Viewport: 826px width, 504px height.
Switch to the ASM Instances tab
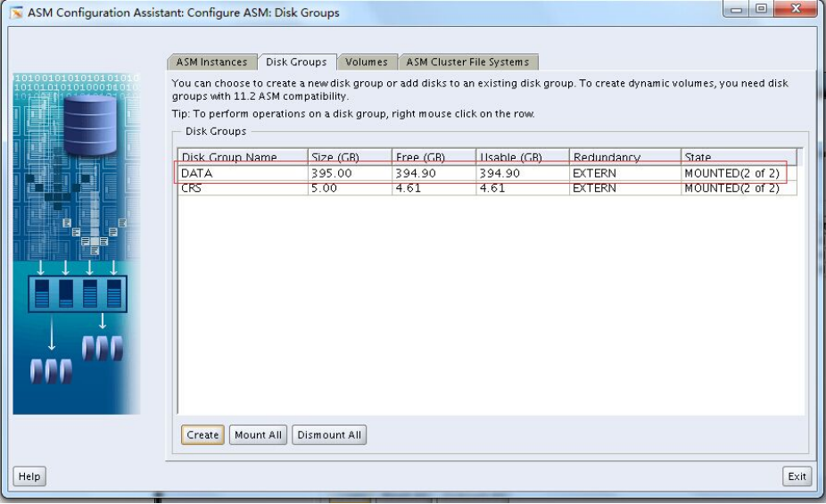tap(211, 62)
